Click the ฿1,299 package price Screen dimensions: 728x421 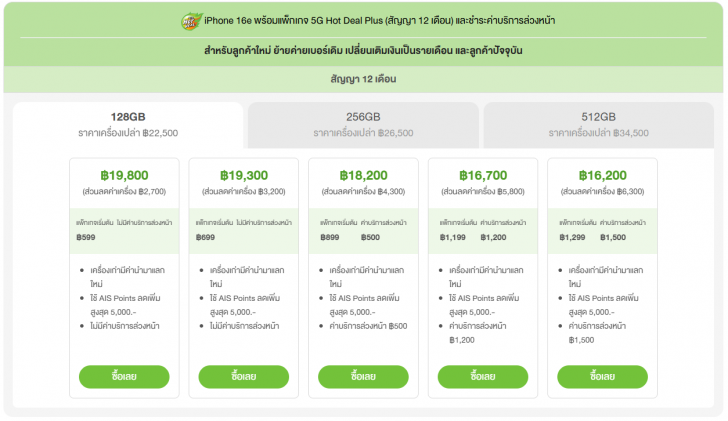tap(569, 238)
